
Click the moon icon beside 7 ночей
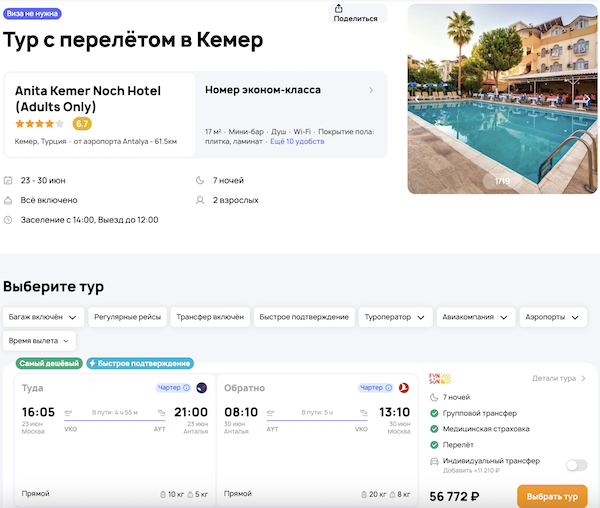pos(199,181)
